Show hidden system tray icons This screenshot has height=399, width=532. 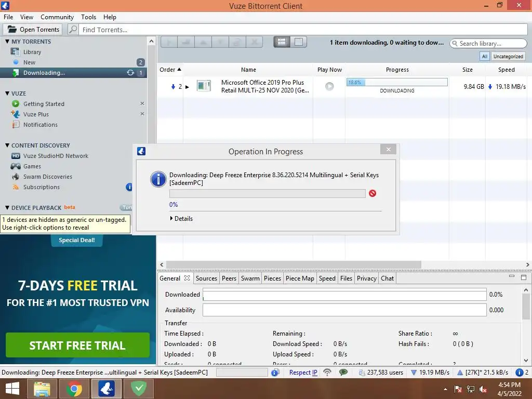445,389
